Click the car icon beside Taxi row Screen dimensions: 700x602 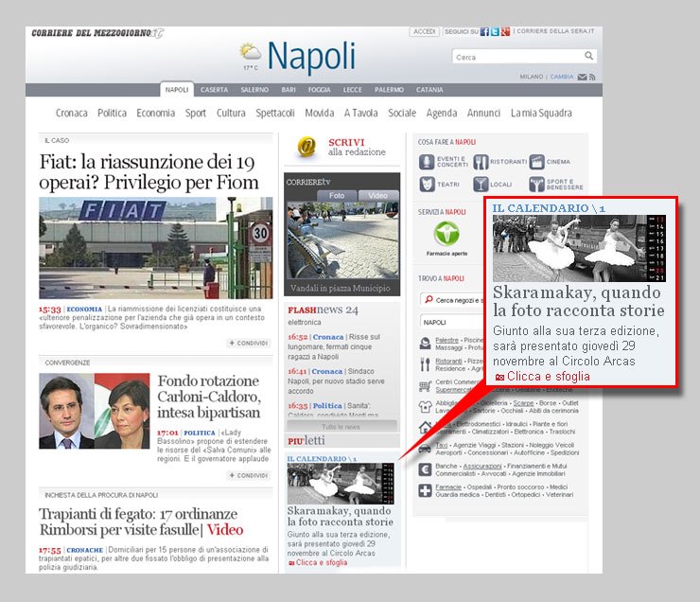point(425,449)
